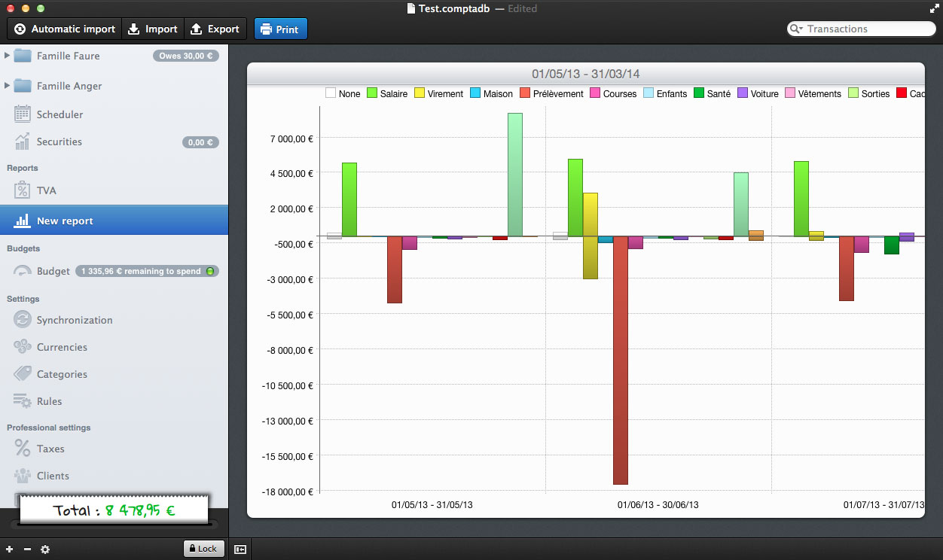Open the Taxes professional settings

[50, 449]
